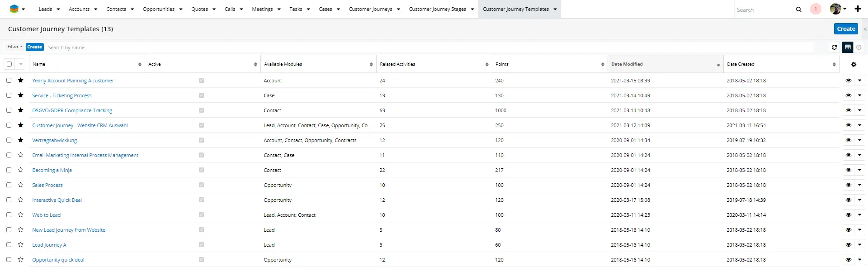Go to Customer Journey Stages tab

437,9
